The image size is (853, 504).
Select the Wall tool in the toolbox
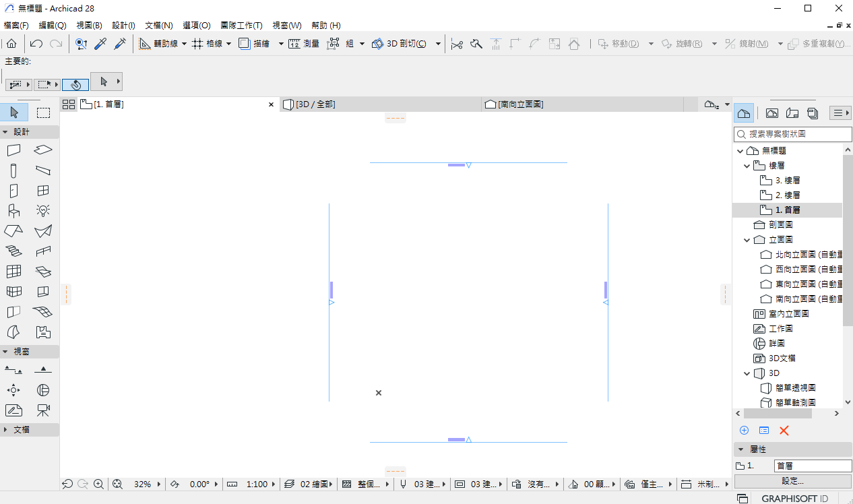click(13, 150)
